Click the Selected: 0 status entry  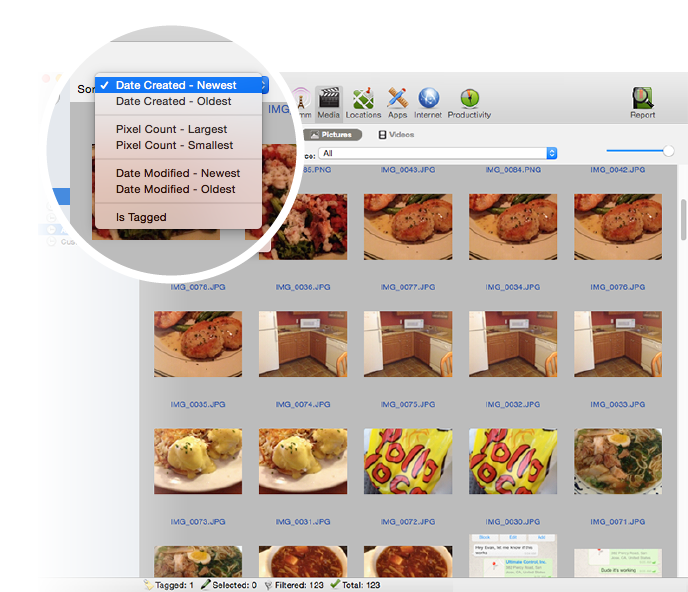(x=229, y=585)
